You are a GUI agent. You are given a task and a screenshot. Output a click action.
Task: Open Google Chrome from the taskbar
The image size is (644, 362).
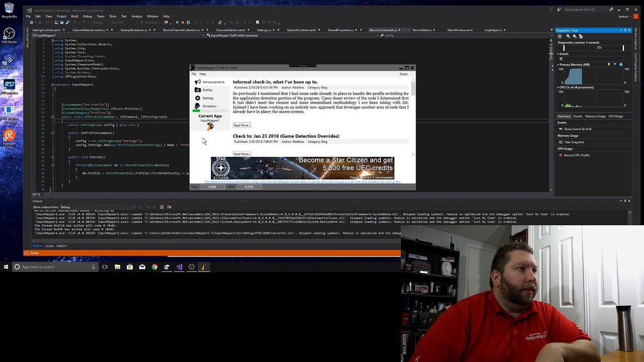click(x=154, y=267)
